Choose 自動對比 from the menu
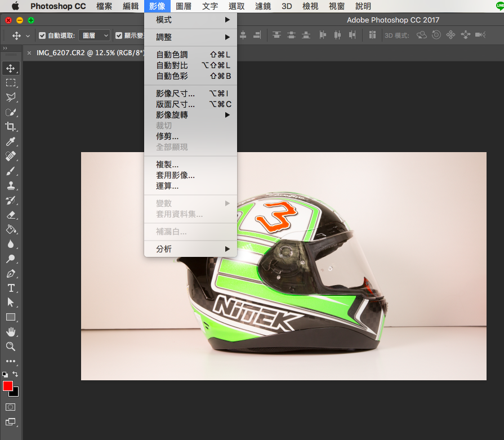The image size is (504, 440). tap(190, 65)
